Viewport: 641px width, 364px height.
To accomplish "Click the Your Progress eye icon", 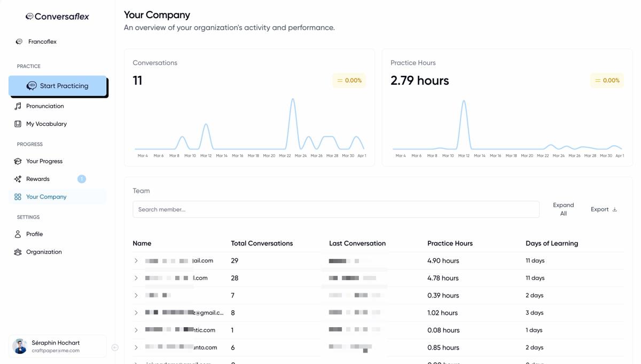I will pyautogui.click(x=19, y=161).
